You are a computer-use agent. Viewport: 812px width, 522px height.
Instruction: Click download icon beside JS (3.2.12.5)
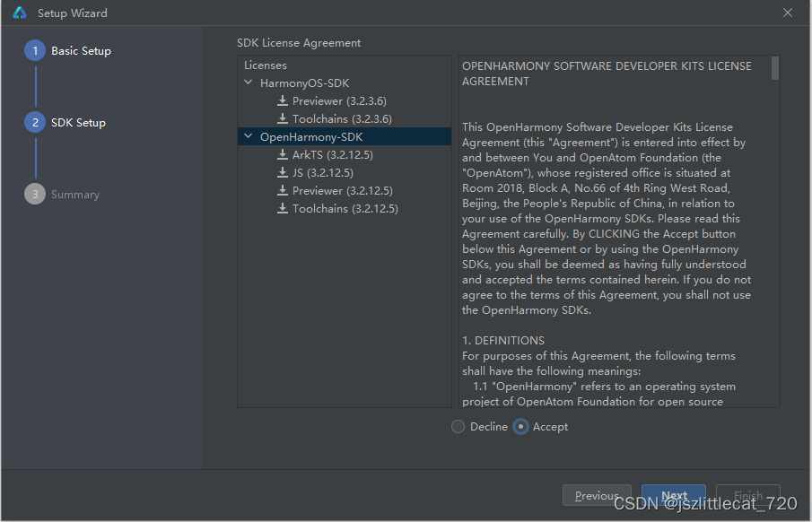pos(283,172)
